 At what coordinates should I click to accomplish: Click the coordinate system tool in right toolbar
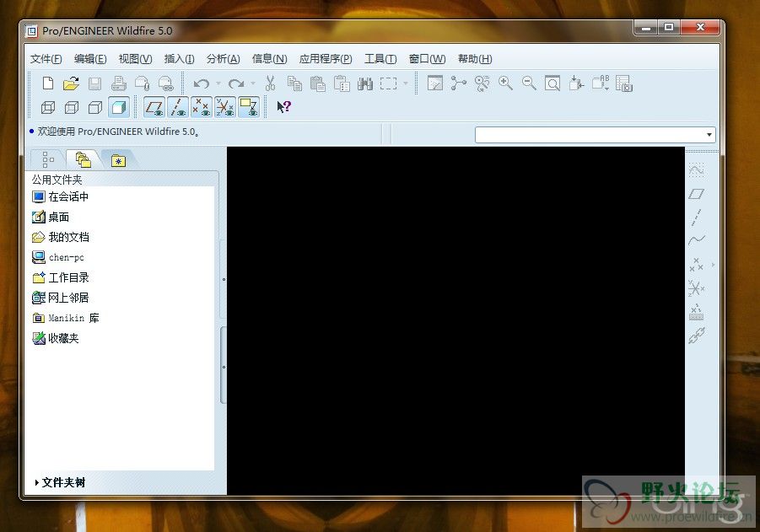point(697,287)
